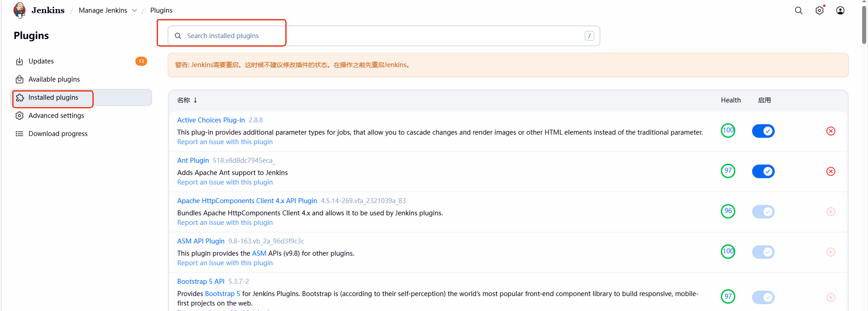
Task: Click Jenkins home title text
Action: [x=48, y=10]
